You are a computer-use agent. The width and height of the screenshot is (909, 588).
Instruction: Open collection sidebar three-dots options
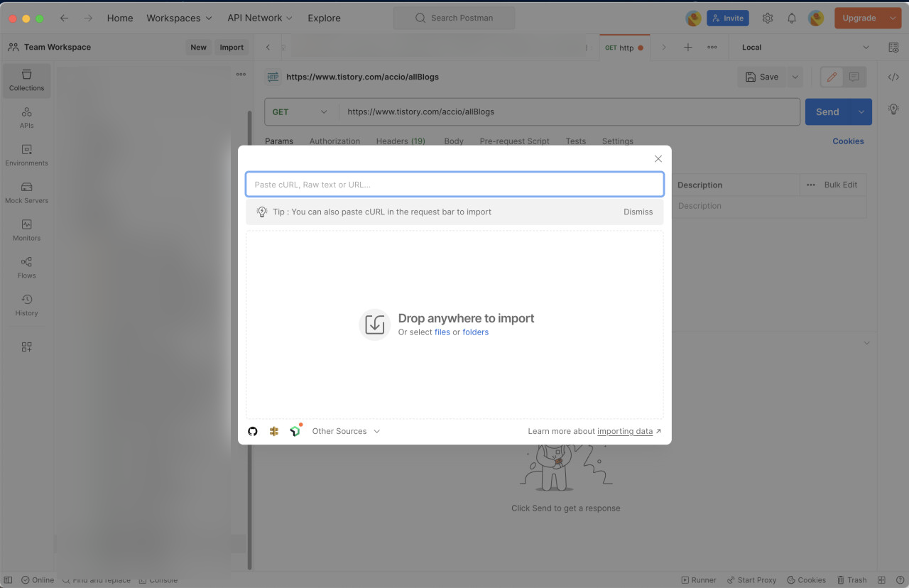(x=241, y=74)
